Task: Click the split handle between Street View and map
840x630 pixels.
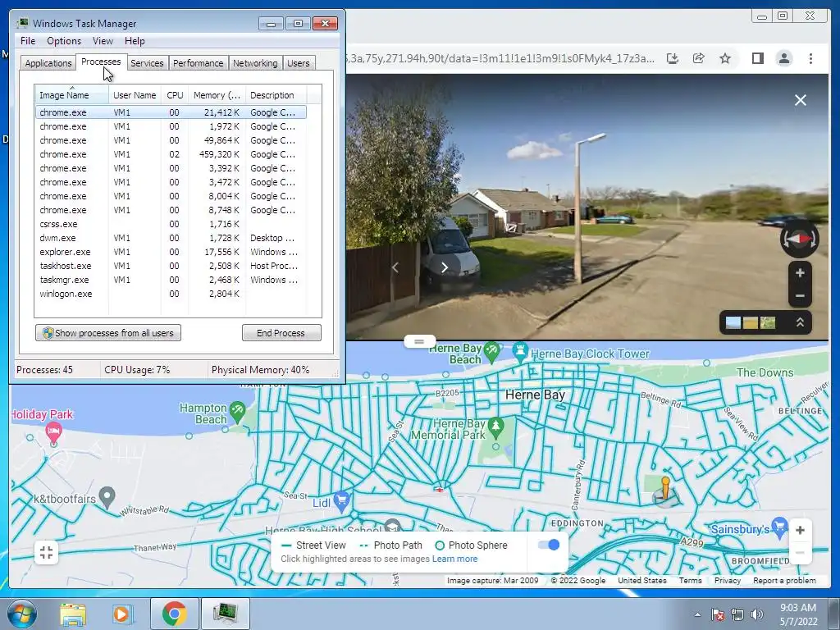Action: [419, 341]
